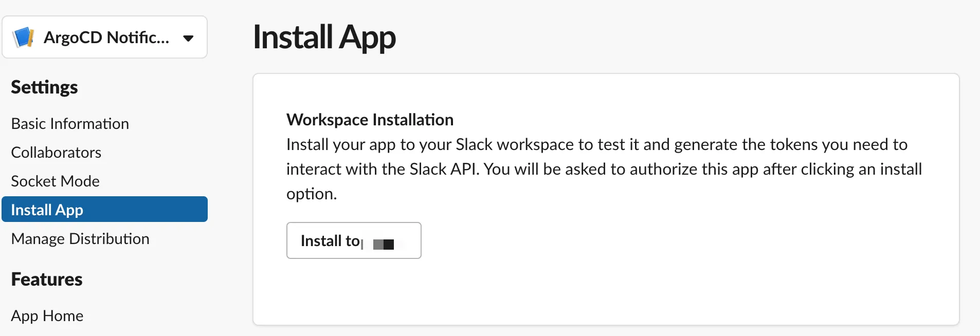Click the Settings section heading
Screen dimensions: 980x336
44,87
